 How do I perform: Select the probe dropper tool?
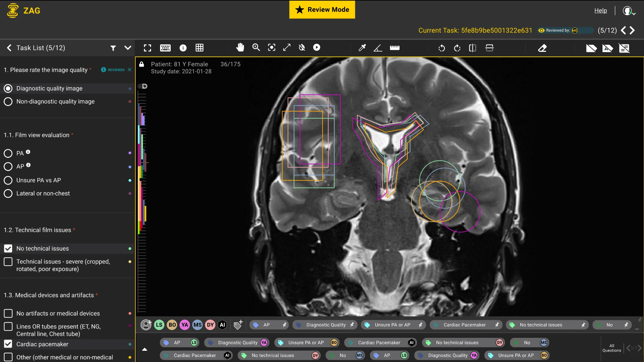(362, 48)
